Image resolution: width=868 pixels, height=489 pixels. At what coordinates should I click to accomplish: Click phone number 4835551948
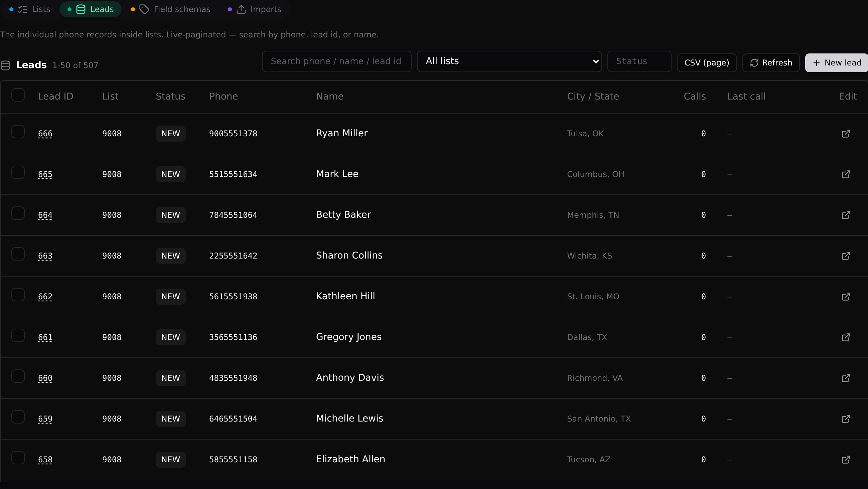pyautogui.click(x=233, y=378)
